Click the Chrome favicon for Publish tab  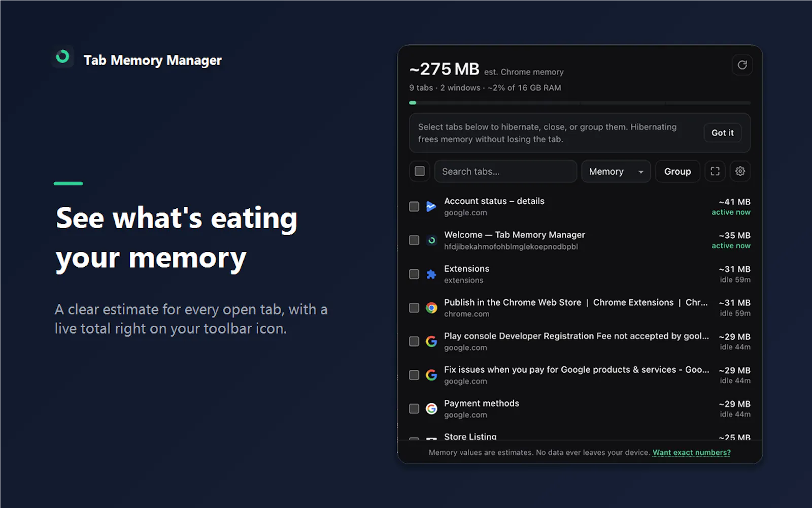point(431,308)
